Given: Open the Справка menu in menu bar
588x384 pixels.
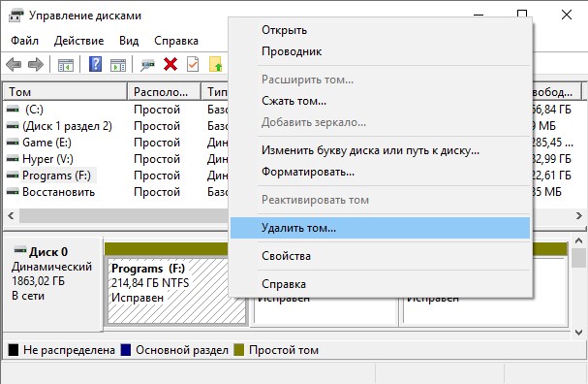Looking at the screenshot, I should click(x=176, y=41).
